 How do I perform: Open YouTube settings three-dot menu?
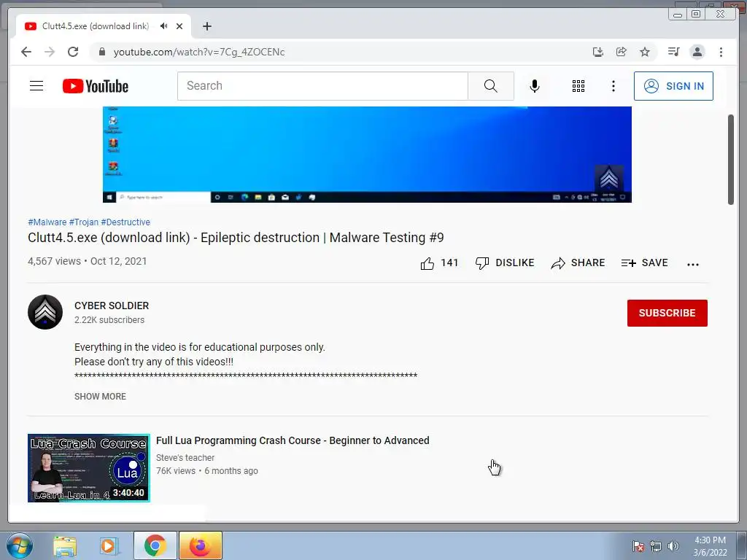tap(613, 86)
